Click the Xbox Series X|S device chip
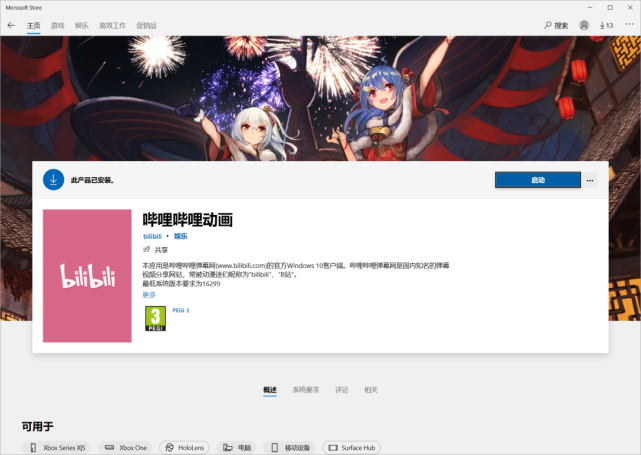This screenshot has width=641, height=455. [x=56, y=448]
